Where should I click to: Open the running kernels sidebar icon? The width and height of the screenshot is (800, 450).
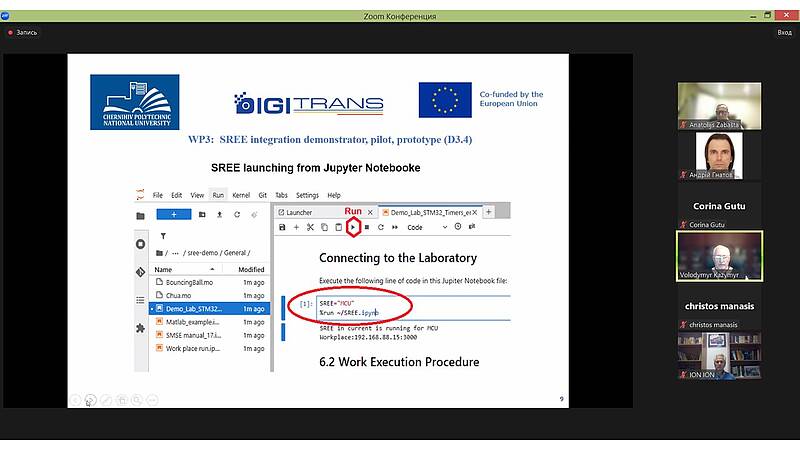click(x=140, y=244)
